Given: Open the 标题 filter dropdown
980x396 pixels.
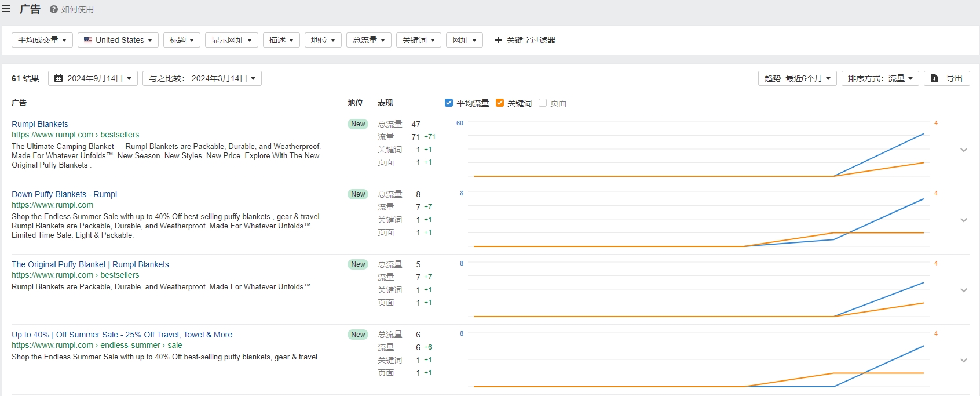Looking at the screenshot, I should coord(182,40).
